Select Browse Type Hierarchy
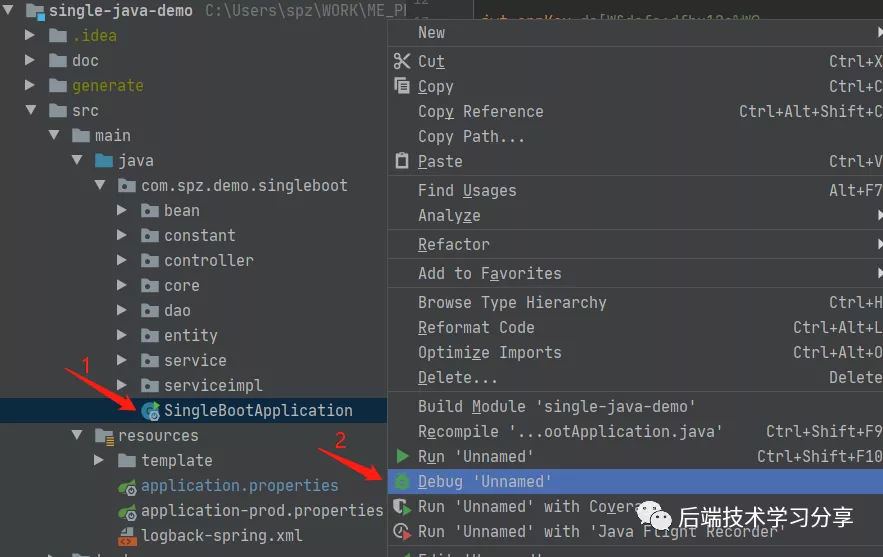The width and height of the screenshot is (883, 557). 635,302
